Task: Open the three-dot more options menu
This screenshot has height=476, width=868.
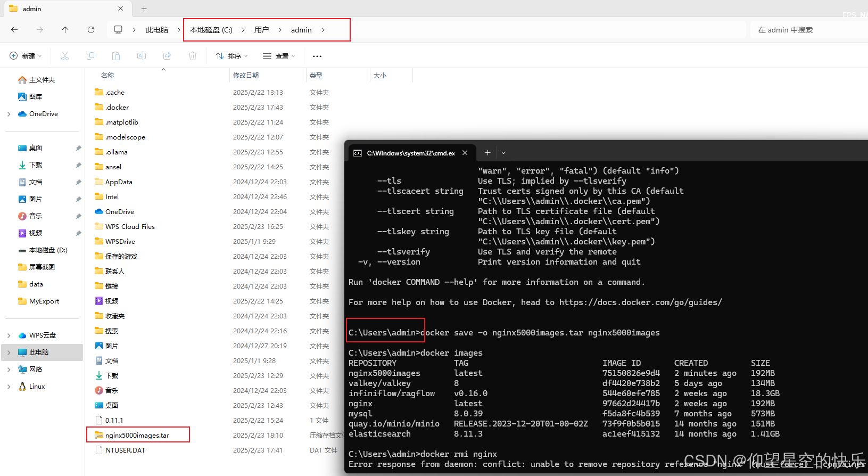Action: pyautogui.click(x=317, y=56)
